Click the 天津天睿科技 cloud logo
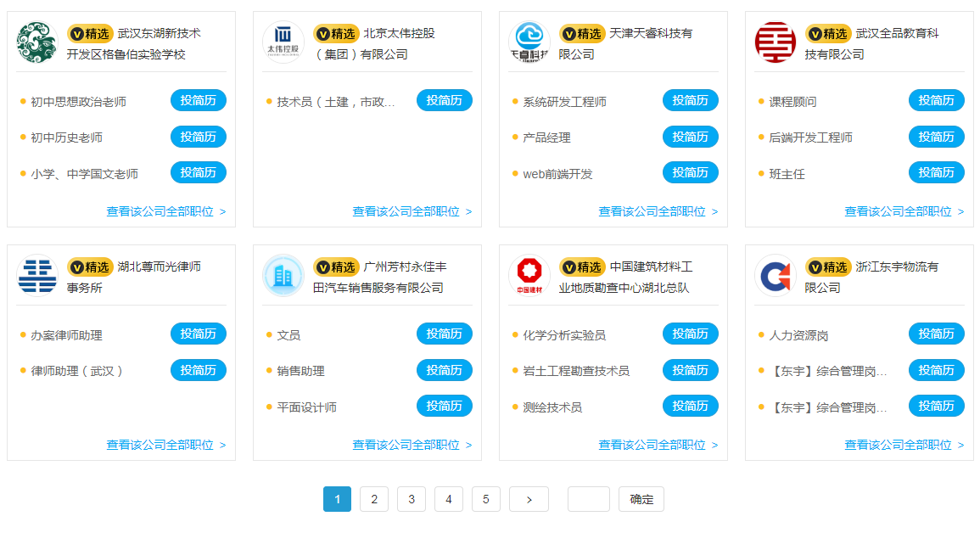 (x=529, y=42)
